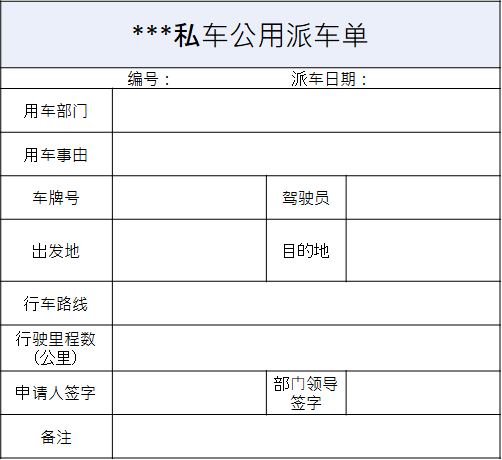The width and height of the screenshot is (502, 460).
Task: Click the 驾驶员 label cell
Action: [x=306, y=198]
